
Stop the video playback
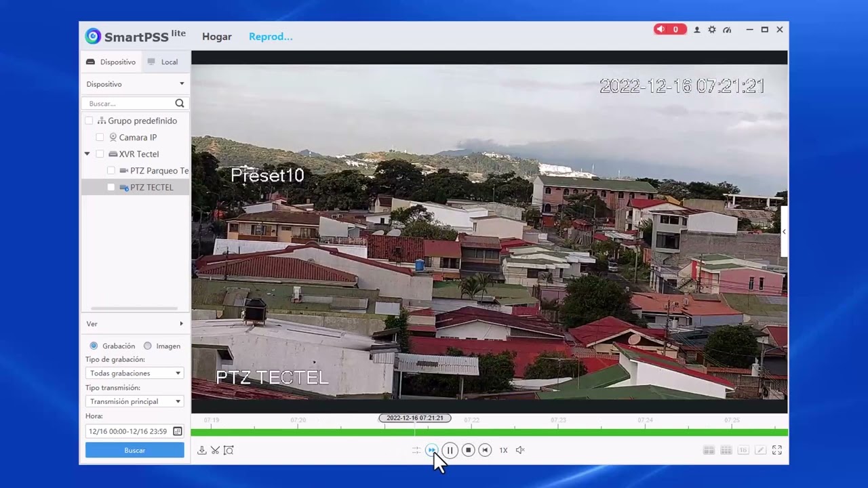[x=468, y=450]
